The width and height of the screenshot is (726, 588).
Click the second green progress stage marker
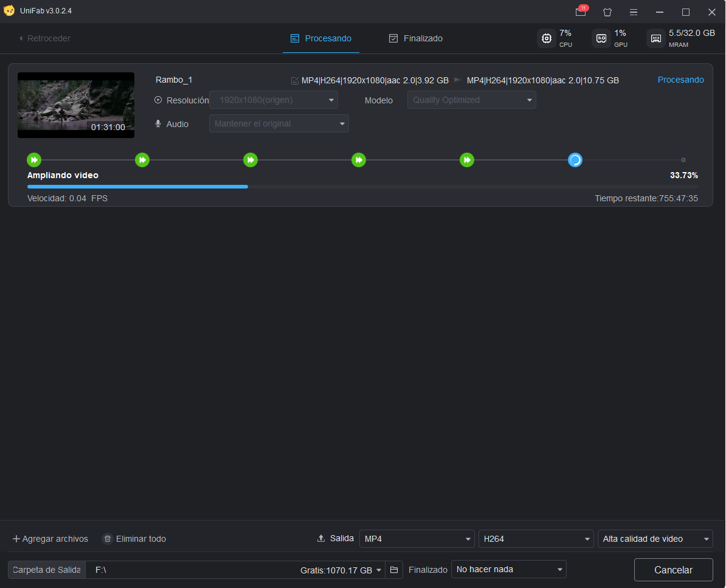pyautogui.click(x=142, y=160)
